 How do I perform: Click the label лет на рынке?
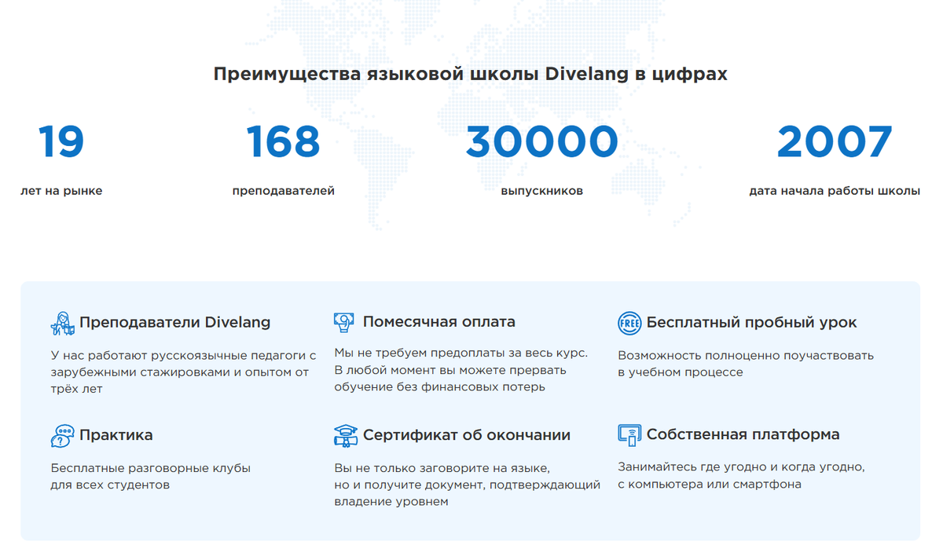[x=61, y=191]
